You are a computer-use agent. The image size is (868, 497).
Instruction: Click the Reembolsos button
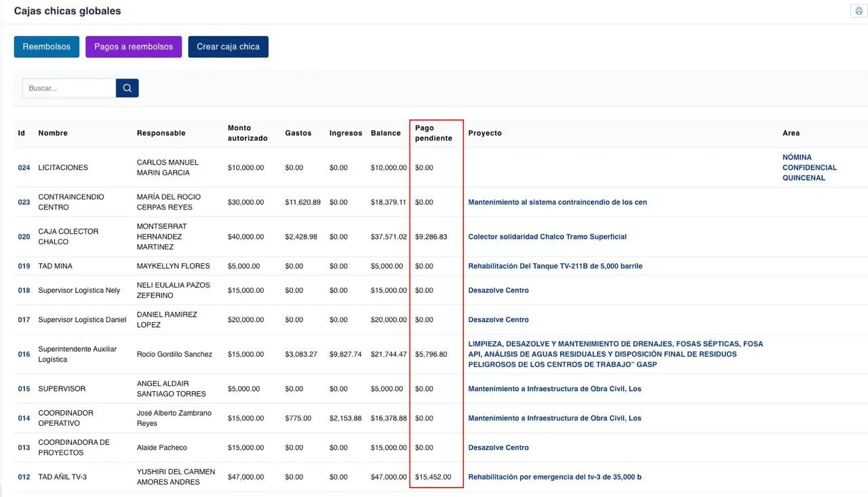tap(47, 47)
